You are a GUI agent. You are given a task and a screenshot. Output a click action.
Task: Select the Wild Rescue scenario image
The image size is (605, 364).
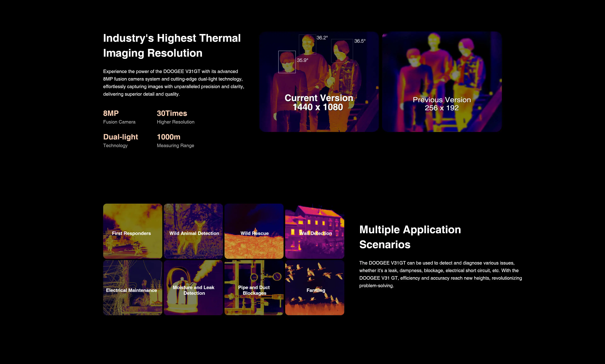254,231
